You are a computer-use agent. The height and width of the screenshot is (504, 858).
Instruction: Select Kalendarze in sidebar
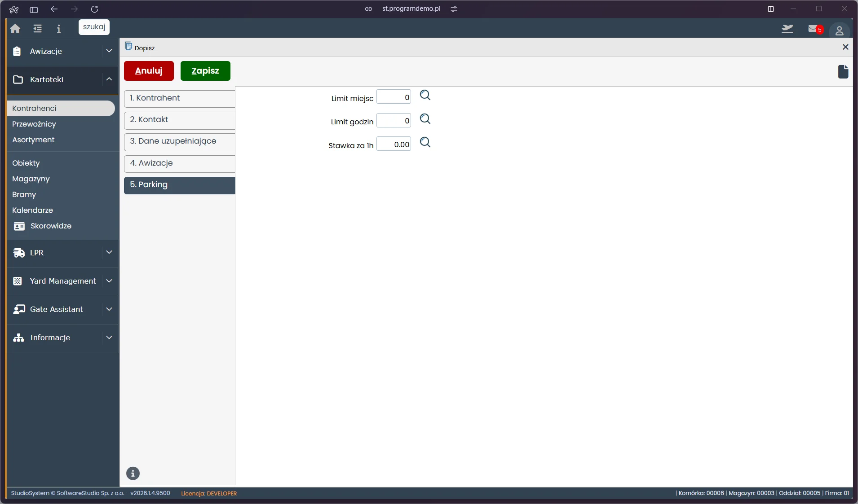(32, 210)
